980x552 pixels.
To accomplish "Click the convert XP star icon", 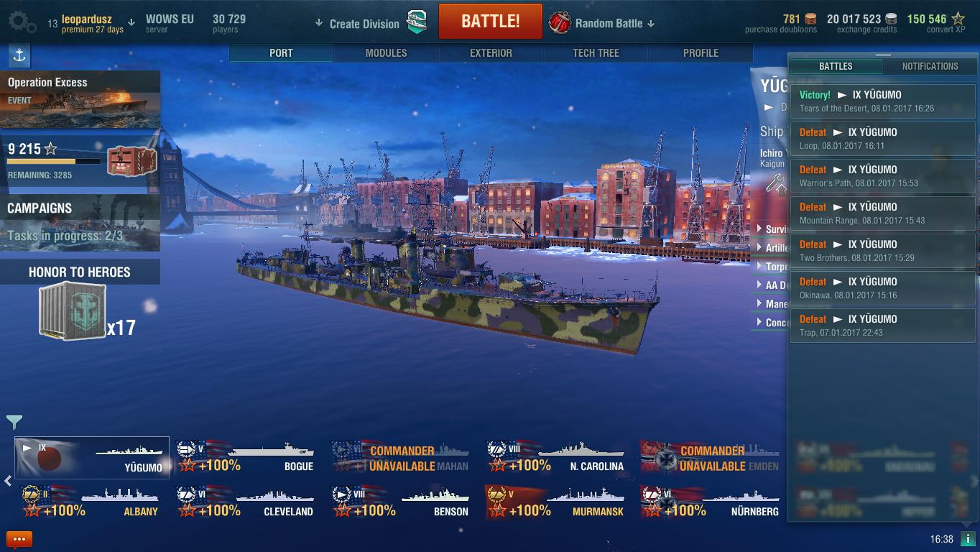I will (x=958, y=19).
